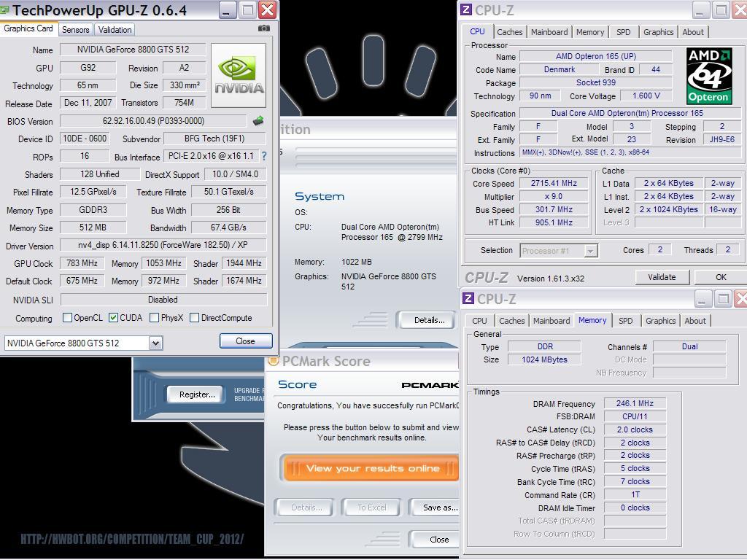Open the GPU selection dropdown in GPU-Z
The height and width of the screenshot is (560, 747).
click(155, 343)
